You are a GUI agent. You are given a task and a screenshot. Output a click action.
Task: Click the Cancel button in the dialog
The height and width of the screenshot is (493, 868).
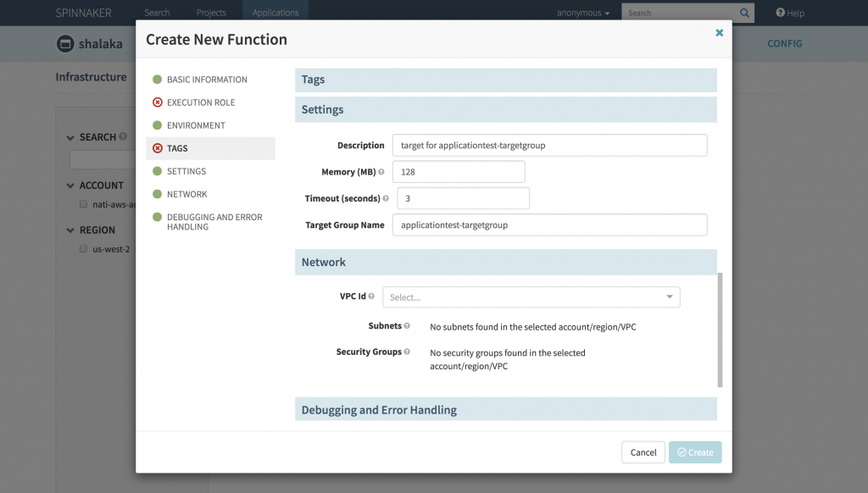point(643,451)
